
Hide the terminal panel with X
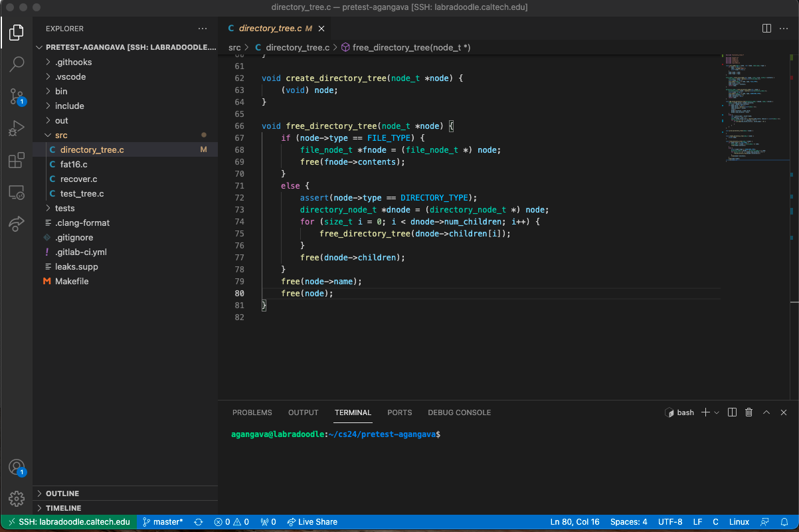[784, 412]
